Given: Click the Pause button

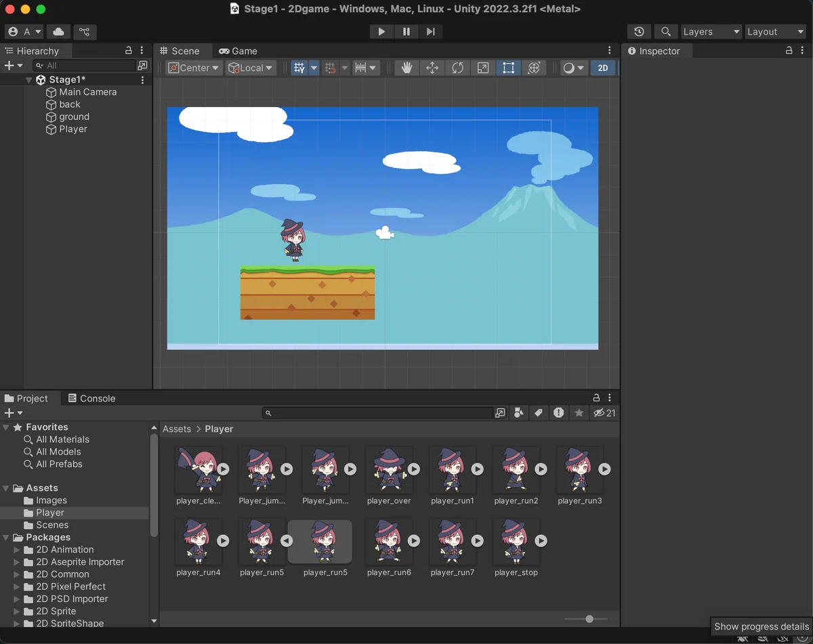Looking at the screenshot, I should 406,32.
